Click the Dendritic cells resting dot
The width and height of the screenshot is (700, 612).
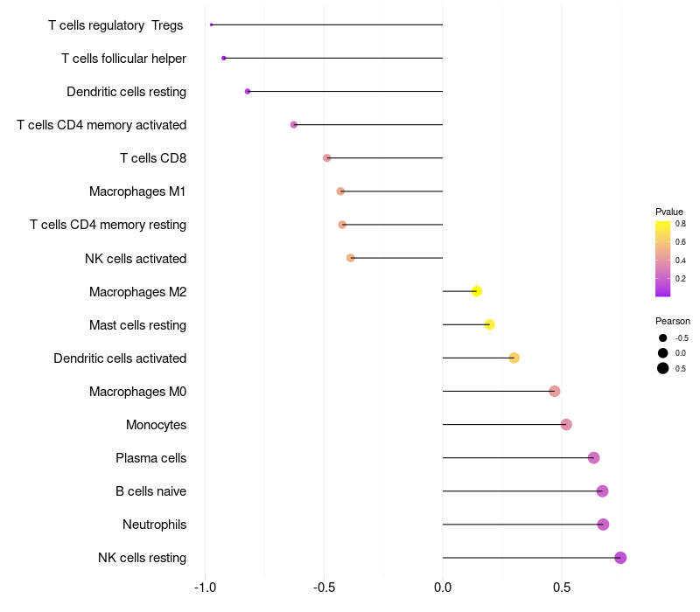(x=248, y=92)
